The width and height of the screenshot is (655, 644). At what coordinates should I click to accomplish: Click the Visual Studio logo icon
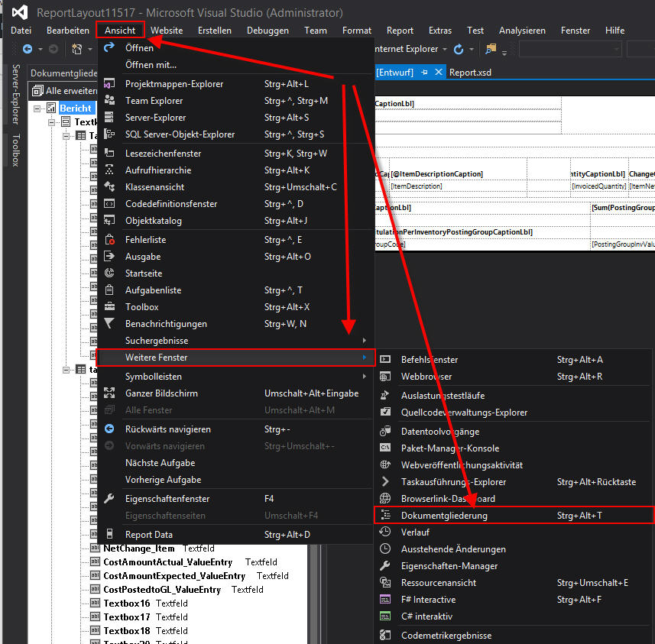coord(20,12)
